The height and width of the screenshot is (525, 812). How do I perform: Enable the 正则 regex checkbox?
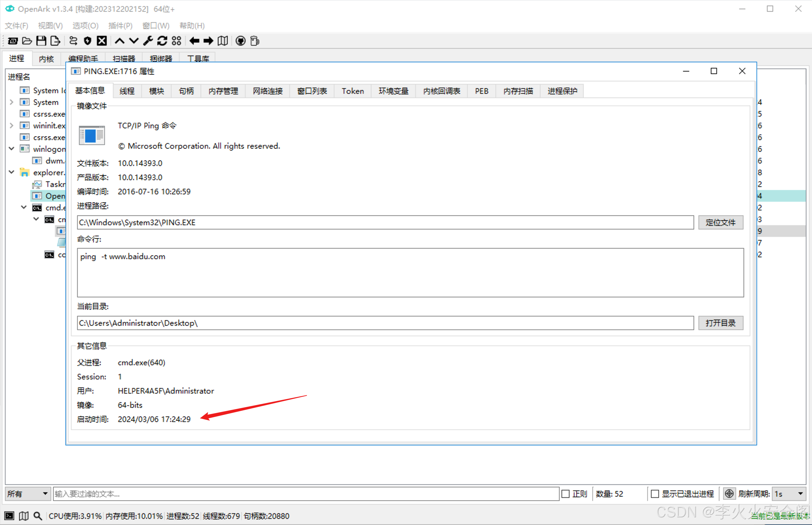tap(565, 494)
